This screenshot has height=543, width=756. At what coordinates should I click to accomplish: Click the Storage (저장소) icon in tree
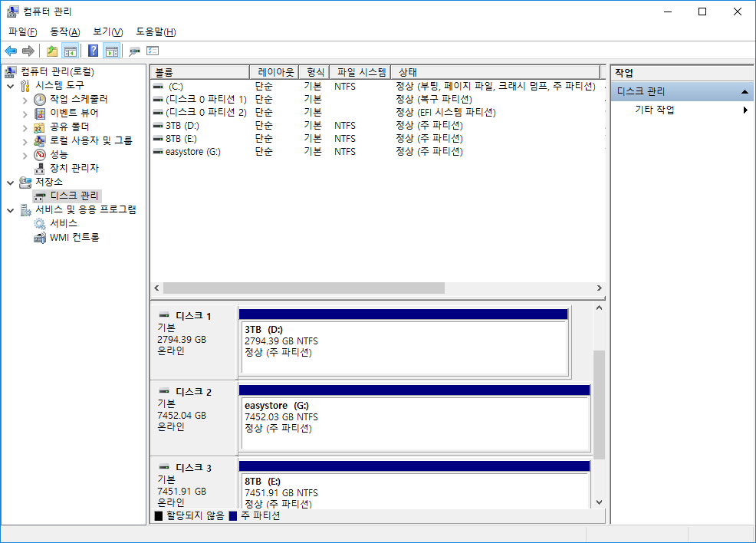pos(25,183)
